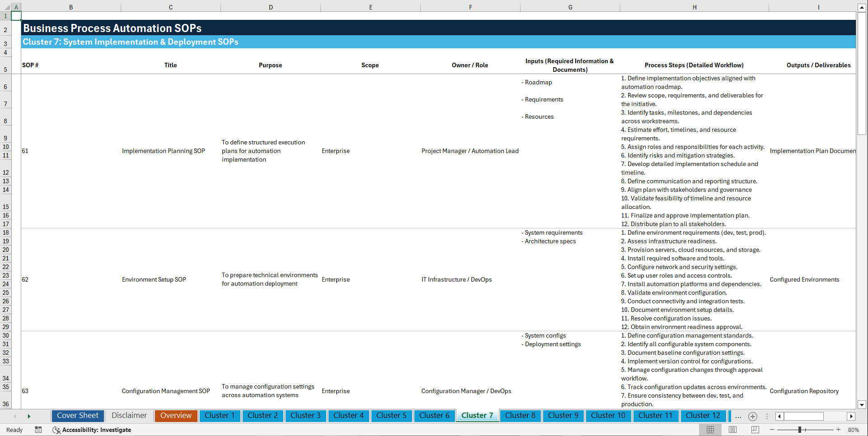Select the 'Process Steps (Detailed Workflow)' header
This screenshot has width=868, height=436.
pos(694,65)
